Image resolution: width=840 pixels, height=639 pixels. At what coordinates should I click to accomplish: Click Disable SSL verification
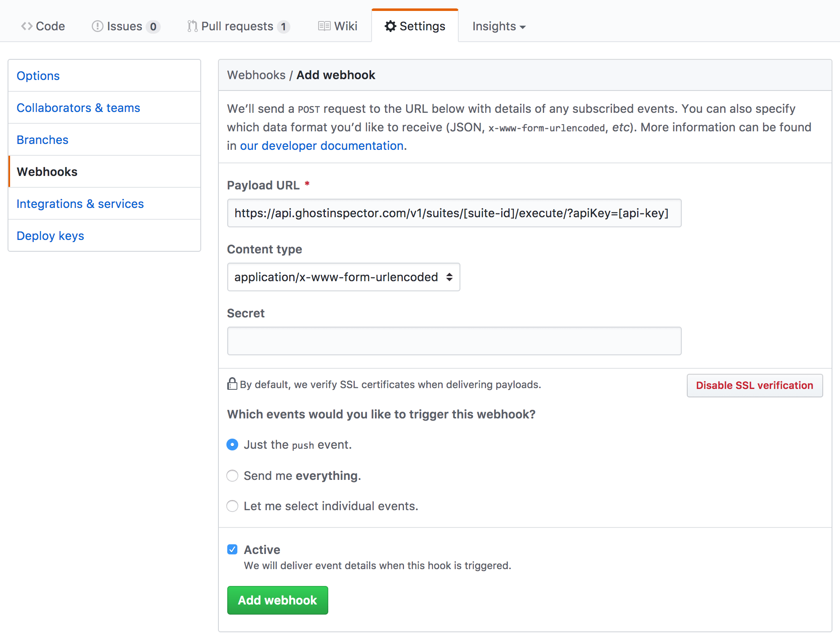pos(754,385)
